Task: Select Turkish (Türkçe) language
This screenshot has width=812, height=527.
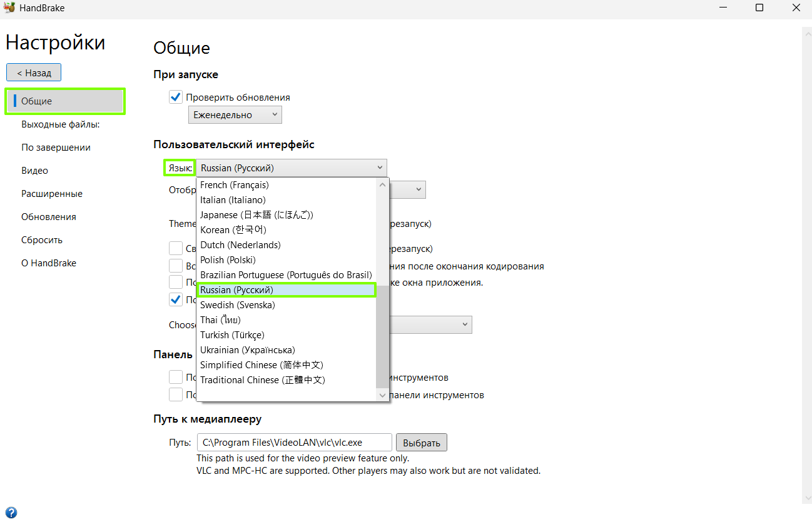Action: click(x=288, y=335)
